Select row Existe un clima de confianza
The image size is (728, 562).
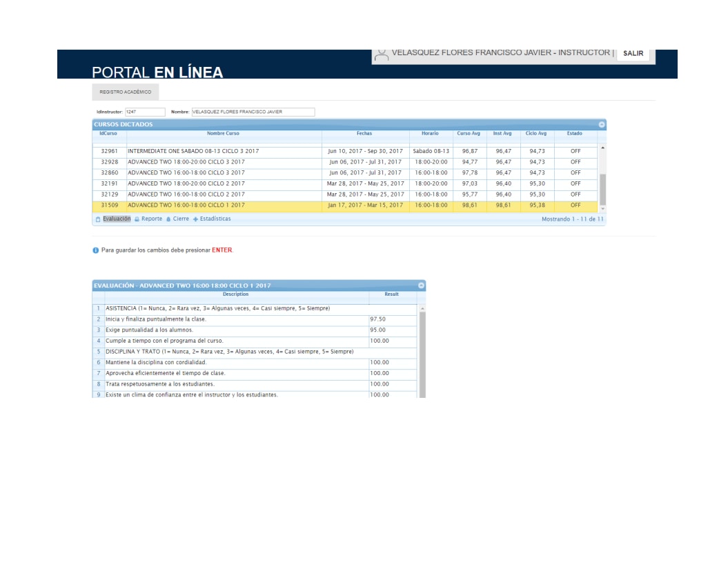(x=255, y=394)
